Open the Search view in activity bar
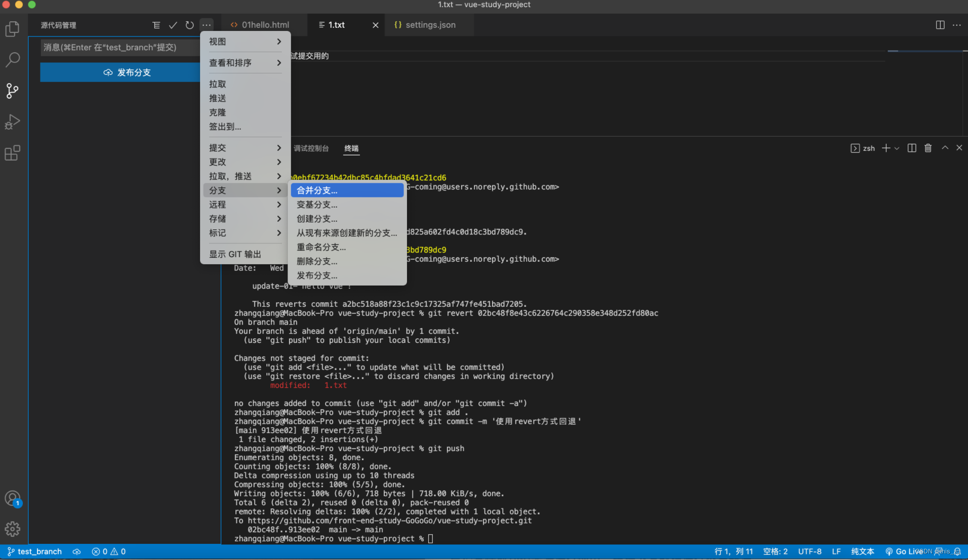Screen dimensions: 968x560 tap(13, 60)
